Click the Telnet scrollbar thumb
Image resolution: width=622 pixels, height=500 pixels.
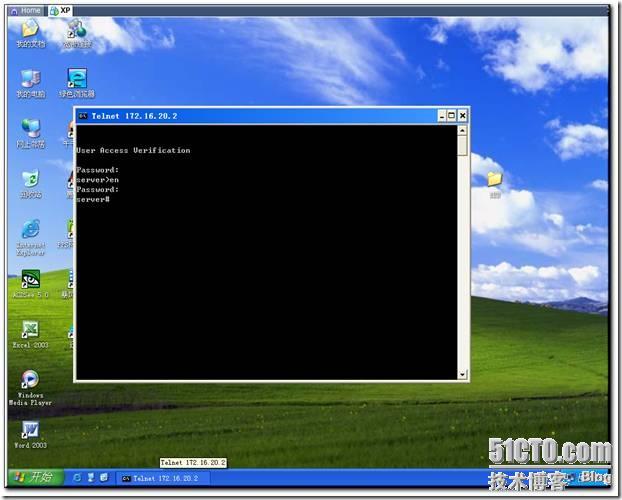(462, 146)
